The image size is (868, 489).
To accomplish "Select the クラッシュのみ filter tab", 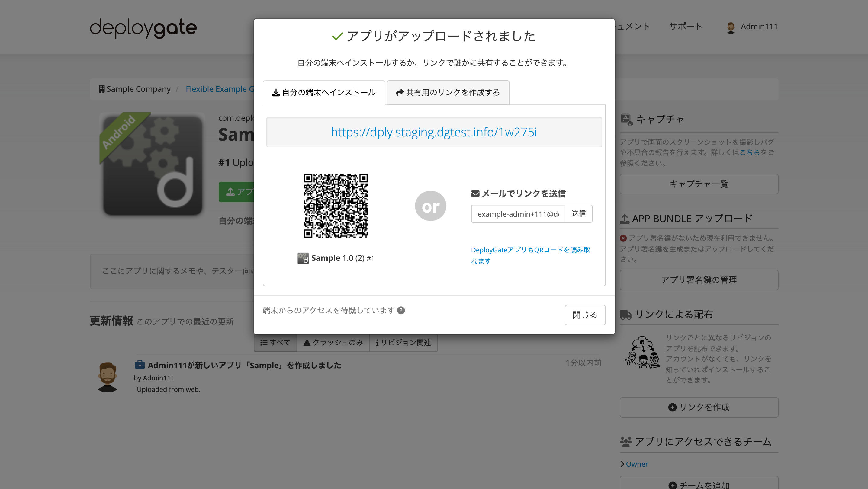I will (333, 343).
